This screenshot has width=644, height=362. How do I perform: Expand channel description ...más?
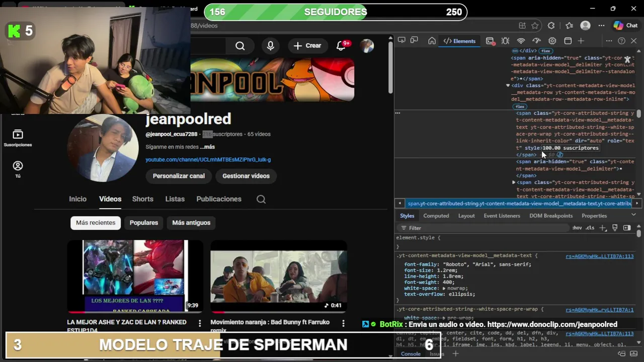point(207,147)
